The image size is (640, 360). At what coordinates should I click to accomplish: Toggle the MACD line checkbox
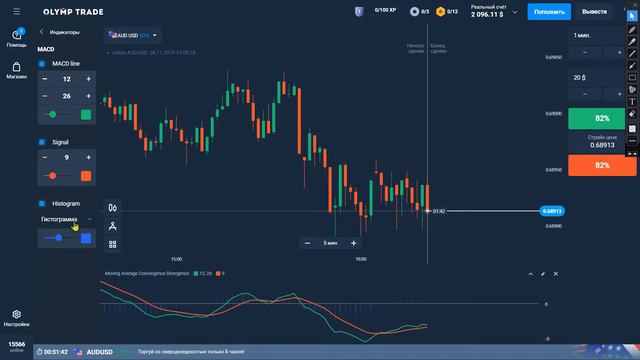point(42,64)
